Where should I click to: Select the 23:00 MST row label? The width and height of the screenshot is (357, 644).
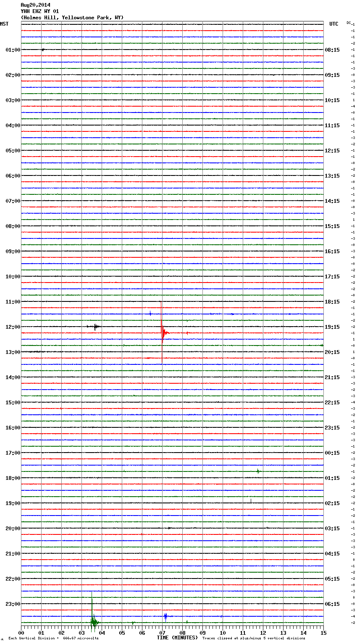tap(13, 604)
